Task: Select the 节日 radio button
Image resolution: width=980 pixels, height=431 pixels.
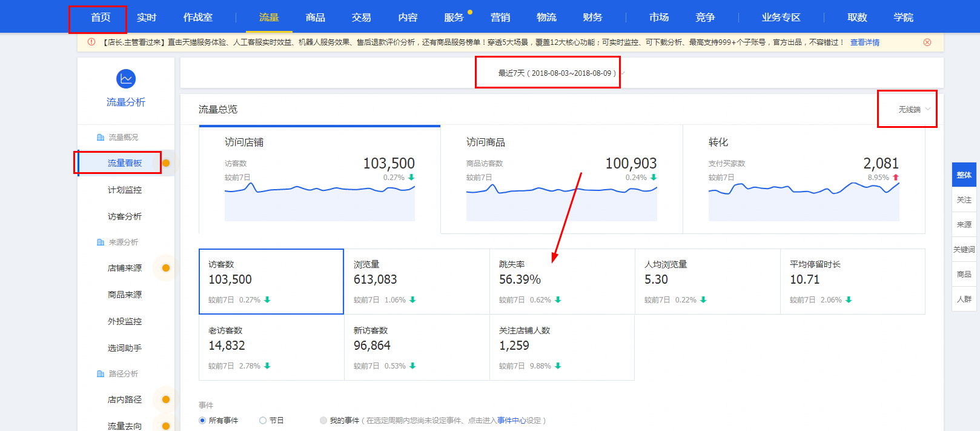Action: (263, 421)
